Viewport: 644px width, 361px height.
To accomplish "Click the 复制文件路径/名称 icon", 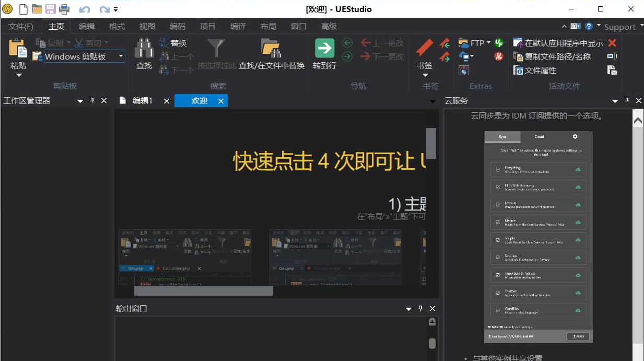I will click(x=518, y=56).
